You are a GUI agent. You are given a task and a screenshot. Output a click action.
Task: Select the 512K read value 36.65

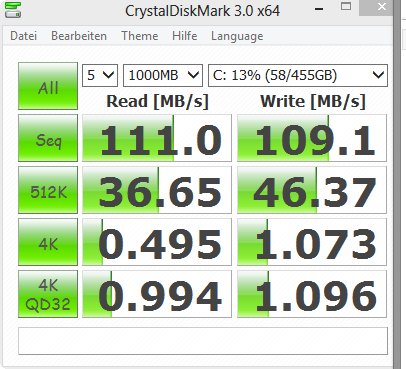157,190
